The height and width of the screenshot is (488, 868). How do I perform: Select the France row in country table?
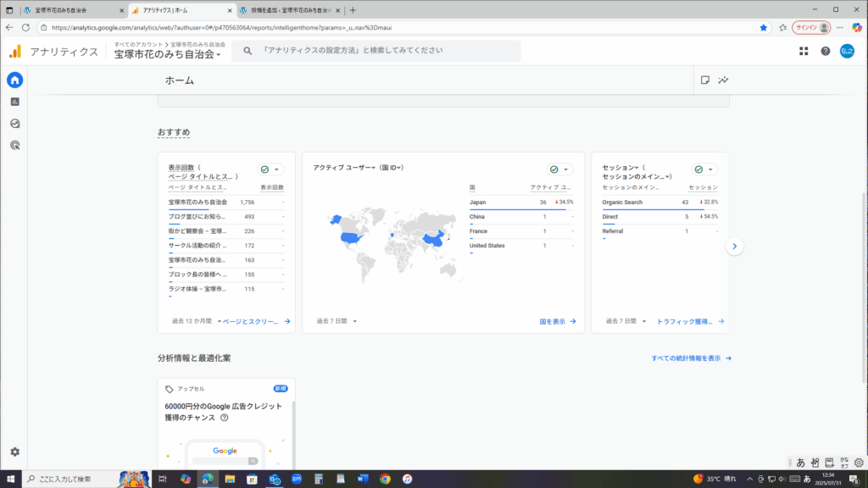[x=521, y=231]
